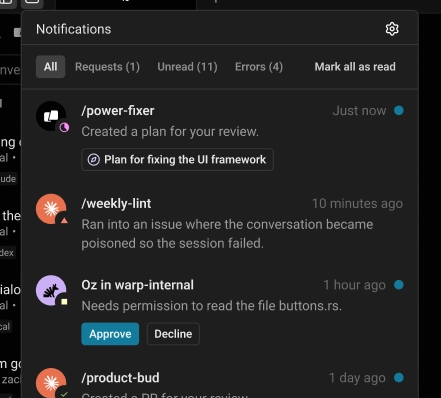Click the Oz in warp-internal title
Image resolution: width=441 pixels, height=398 pixels.
[x=137, y=285]
